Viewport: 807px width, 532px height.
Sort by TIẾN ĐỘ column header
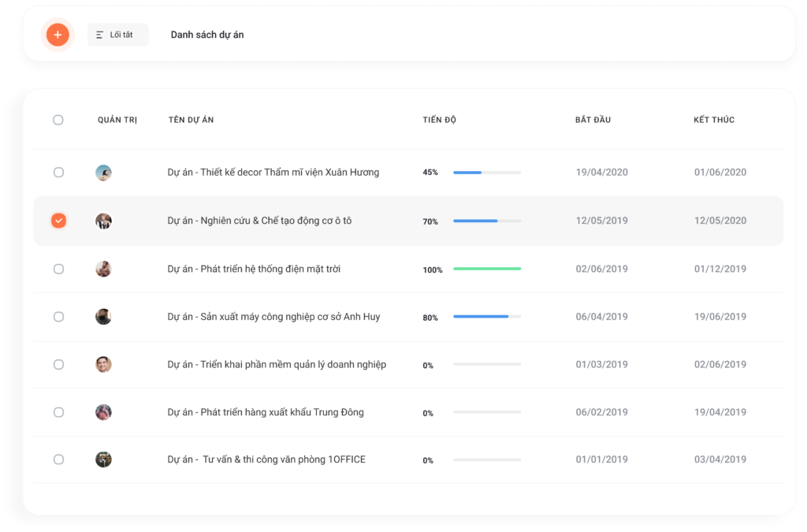(440, 120)
